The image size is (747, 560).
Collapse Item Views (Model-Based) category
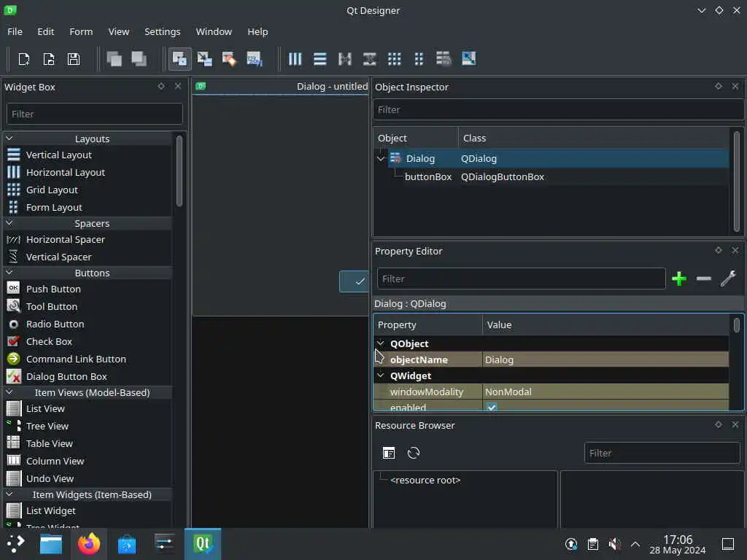pos(9,392)
